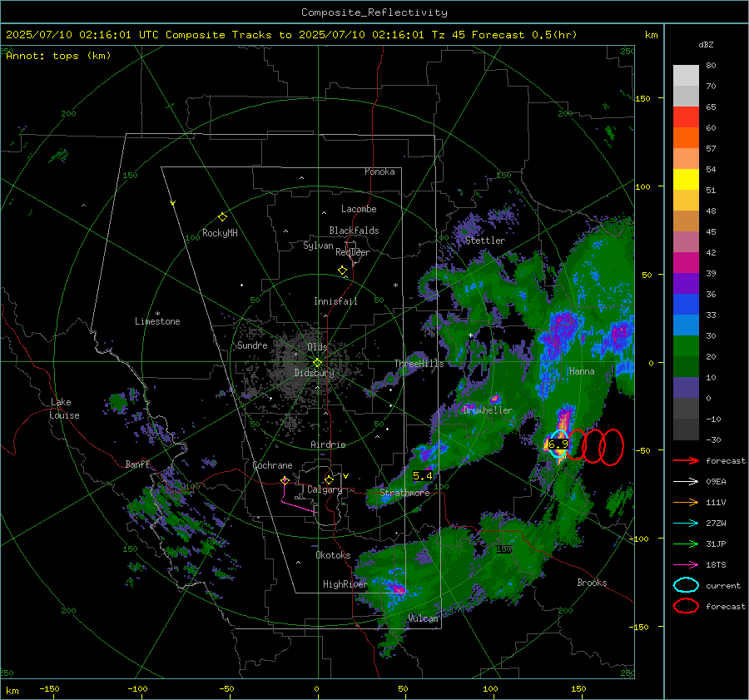Viewport: 749px width, 700px height.
Task: Click the red 60–65 dBZ swatch
Action: coord(686,117)
